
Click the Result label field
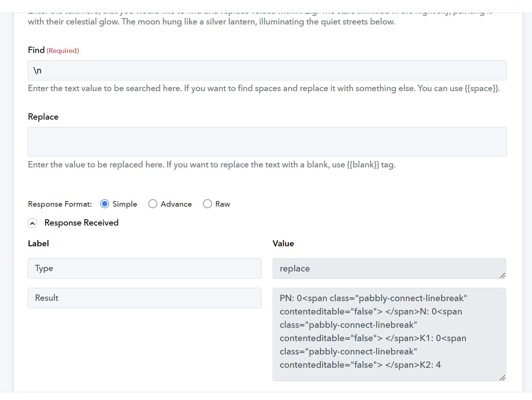[144, 298]
